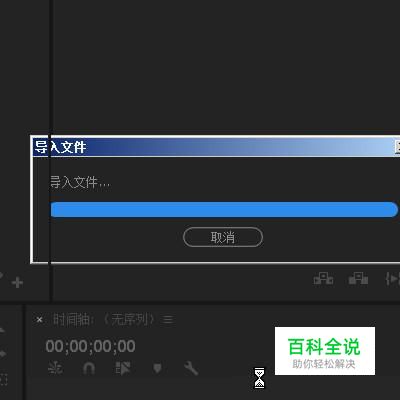Screen dimensions: 400x400
Task: Toggle the magnet Snap icon
Action: [x=89, y=368]
